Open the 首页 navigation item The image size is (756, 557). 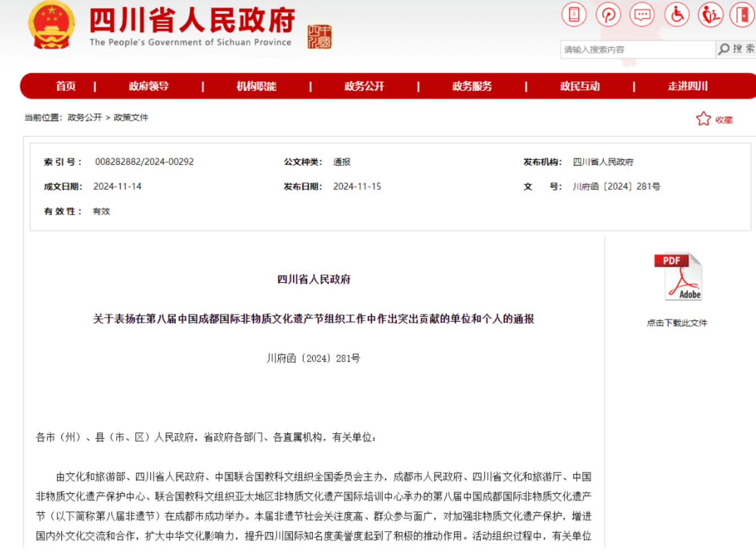coord(66,86)
